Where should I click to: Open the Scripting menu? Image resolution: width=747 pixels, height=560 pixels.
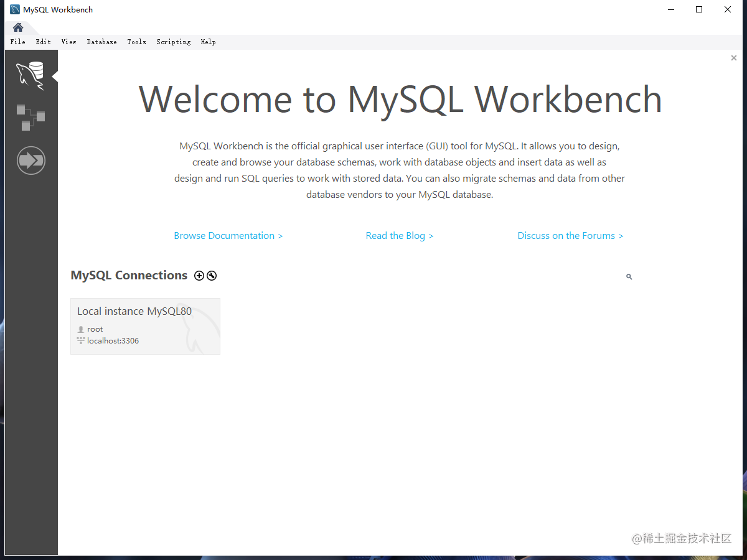pyautogui.click(x=174, y=42)
